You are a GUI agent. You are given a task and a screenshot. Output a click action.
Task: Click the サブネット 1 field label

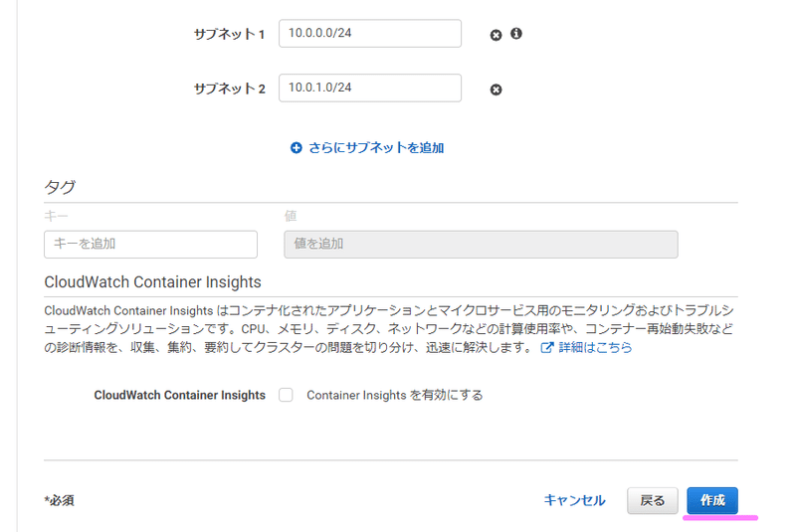pos(230,34)
